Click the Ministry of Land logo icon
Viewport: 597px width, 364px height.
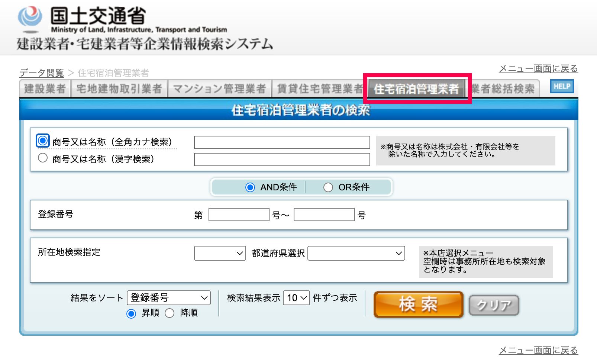pos(30,18)
